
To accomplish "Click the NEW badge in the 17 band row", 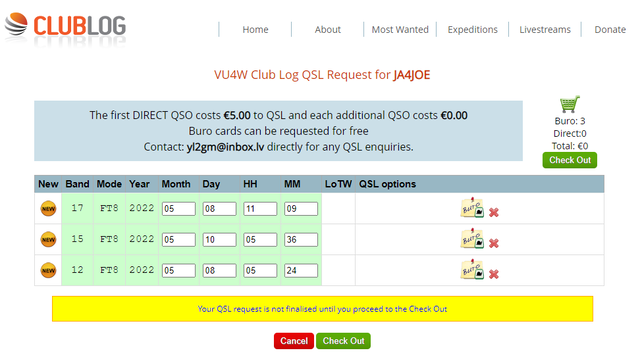I will tap(48, 209).
